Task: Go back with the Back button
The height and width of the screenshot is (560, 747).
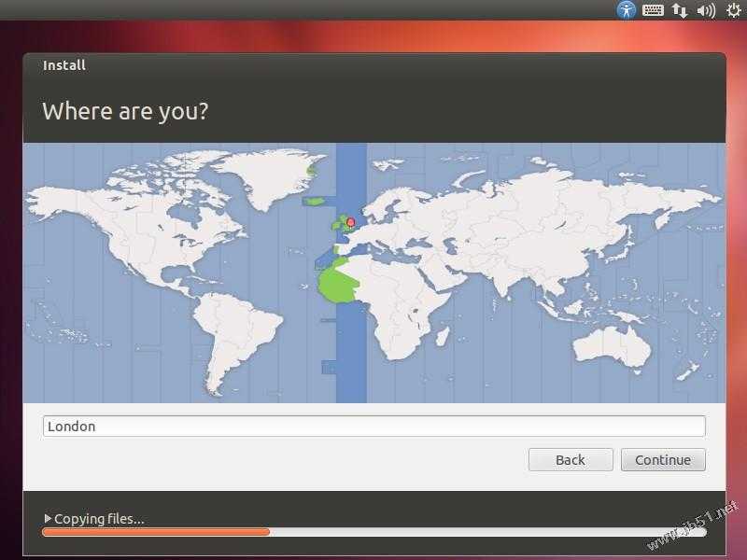Action: [571, 460]
